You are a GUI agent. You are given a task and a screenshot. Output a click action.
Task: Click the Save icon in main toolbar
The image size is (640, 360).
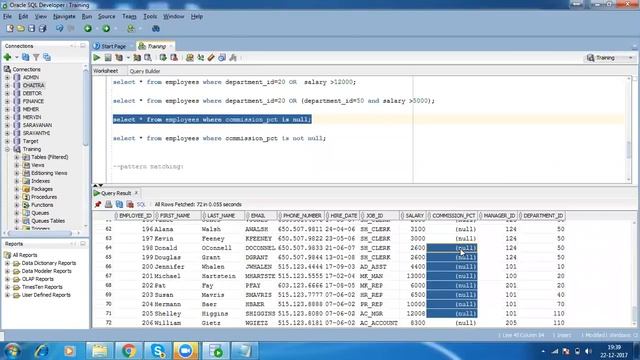click(x=31, y=29)
